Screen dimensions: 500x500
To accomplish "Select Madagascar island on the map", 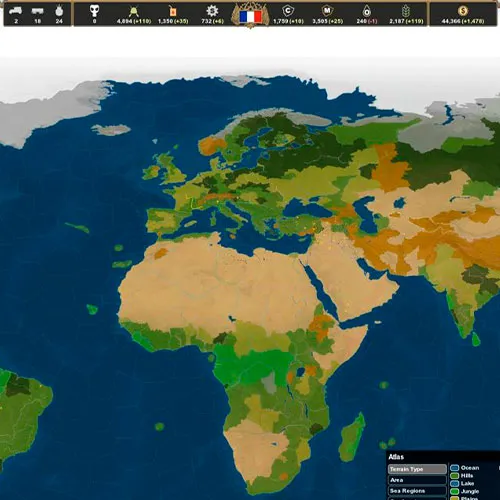I will [x=351, y=437].
